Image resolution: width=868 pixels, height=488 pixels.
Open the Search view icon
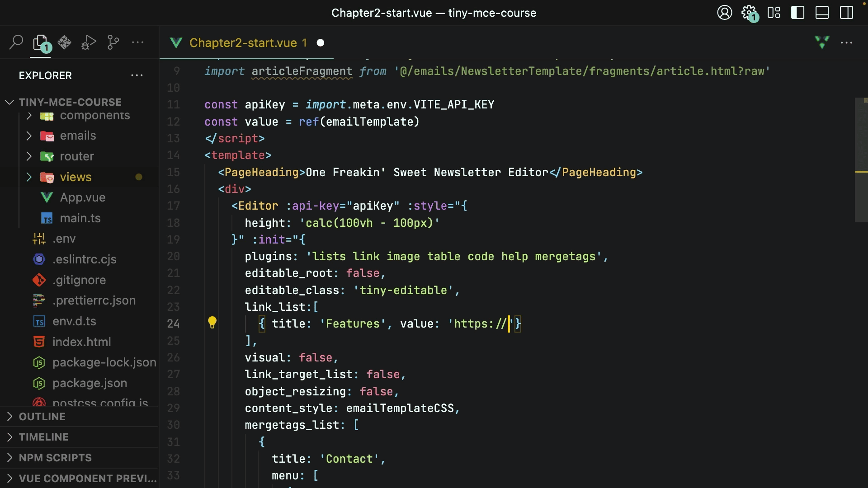point(16,42)
